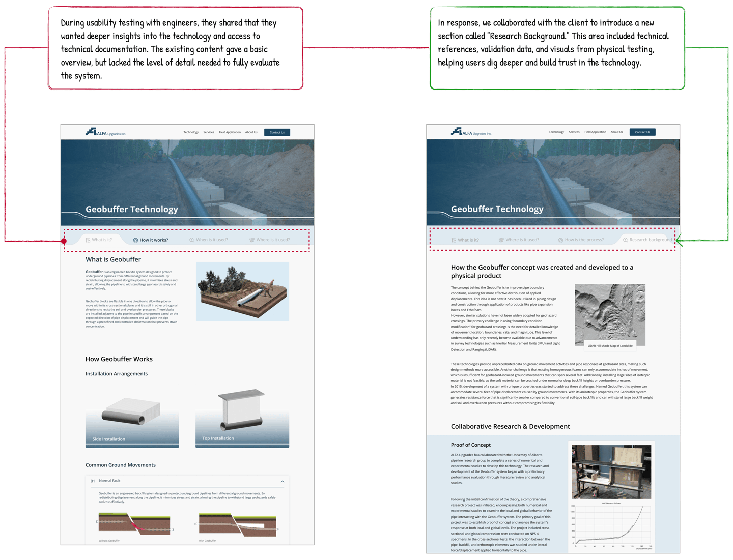Switch to 'What is it?' tab in left mockup
This screenshot has height=560, width=733.
click(x=99, y=240)
